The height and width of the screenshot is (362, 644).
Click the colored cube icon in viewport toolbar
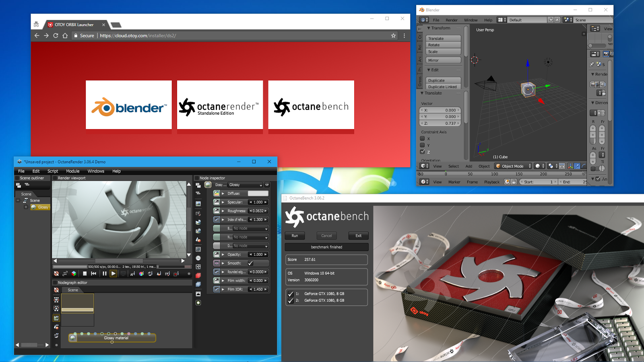[x=74, y=274]
